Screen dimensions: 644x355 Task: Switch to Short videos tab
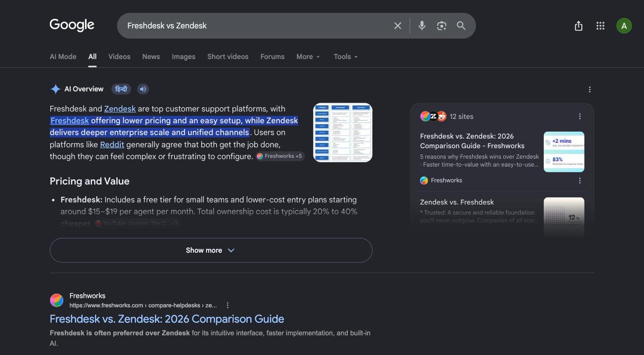pyautogui.click(x=228, y=56)
